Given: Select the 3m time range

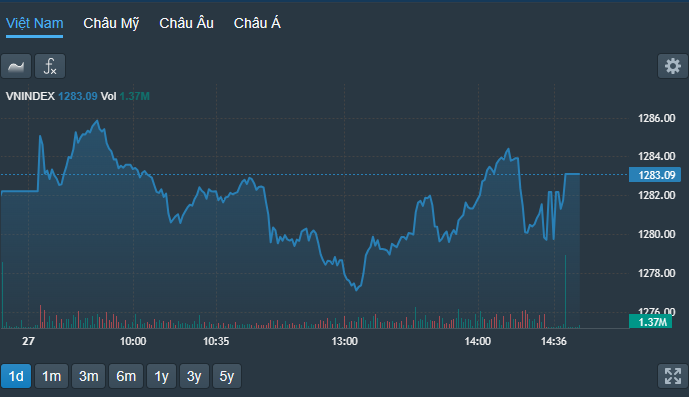Looking at the screenshot, I should click(x=88, y=376).
